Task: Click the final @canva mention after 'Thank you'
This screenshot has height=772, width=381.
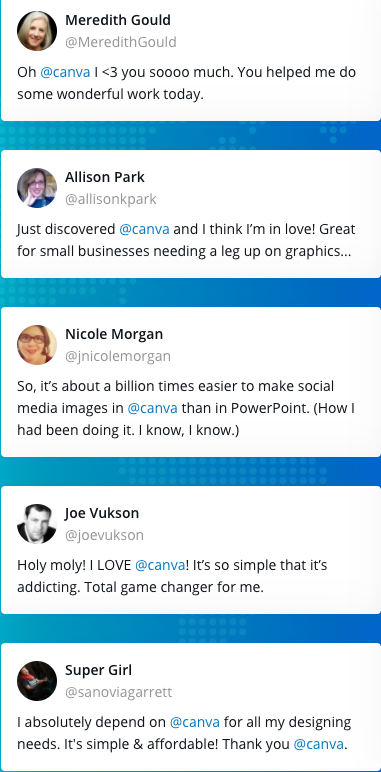Action: [x=318, y=744]
